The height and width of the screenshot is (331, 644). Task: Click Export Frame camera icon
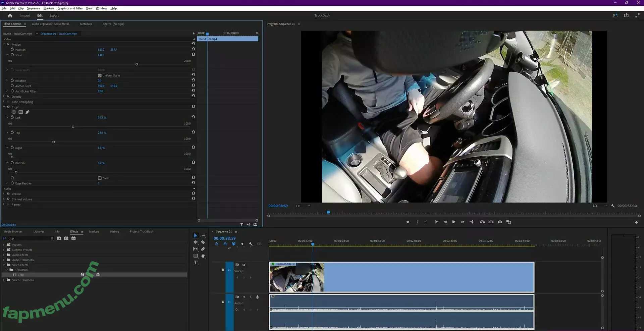tap(500, 222)
